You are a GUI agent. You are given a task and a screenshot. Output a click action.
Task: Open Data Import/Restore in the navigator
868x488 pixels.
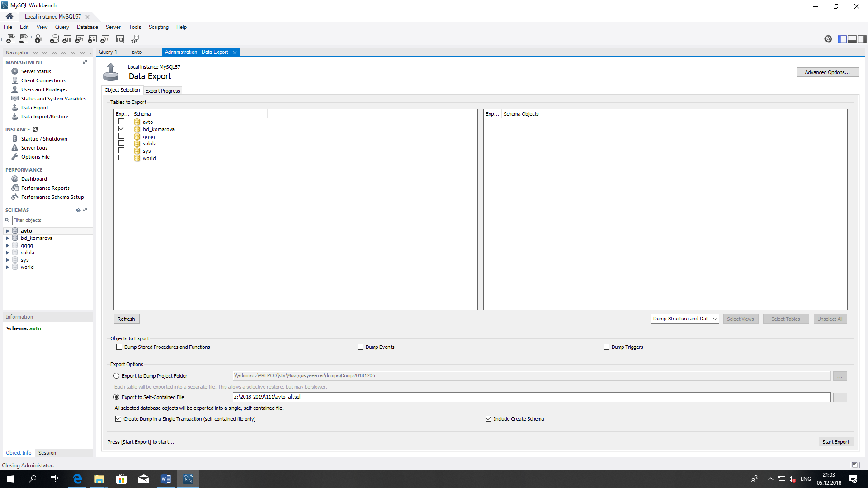[44, 117]
